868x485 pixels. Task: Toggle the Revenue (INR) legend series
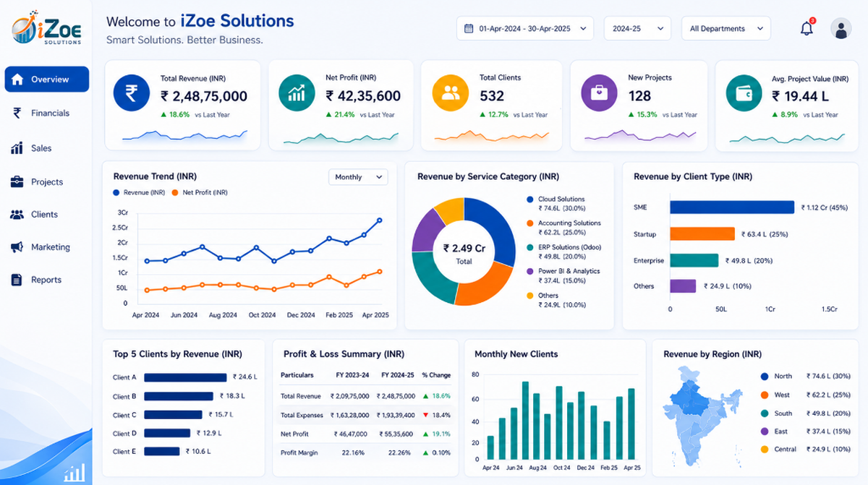pos(140,192)
